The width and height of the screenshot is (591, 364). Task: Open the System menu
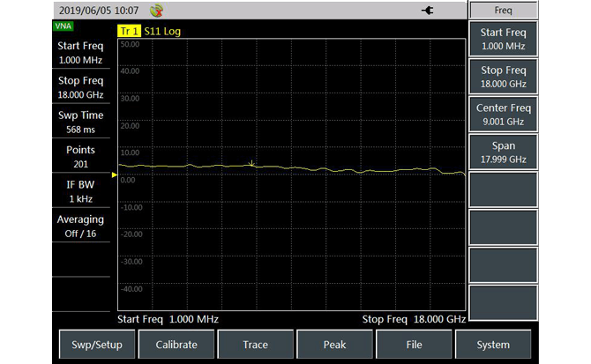tap(493, 345)
